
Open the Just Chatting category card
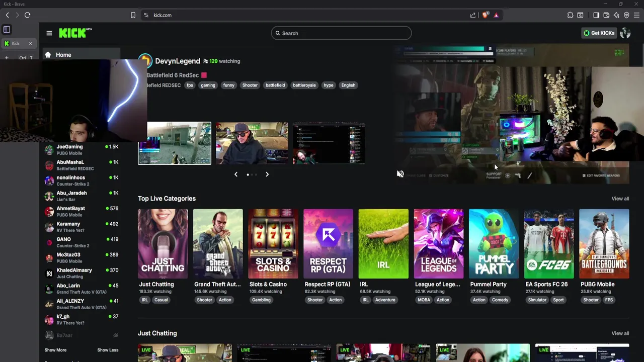[163, 244]
